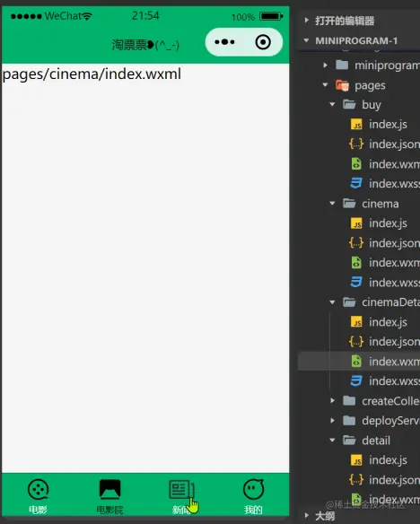Open the 电影 tab in the simulator
The width and height of the screenshot is (420, 524).
tap(38, 496)
